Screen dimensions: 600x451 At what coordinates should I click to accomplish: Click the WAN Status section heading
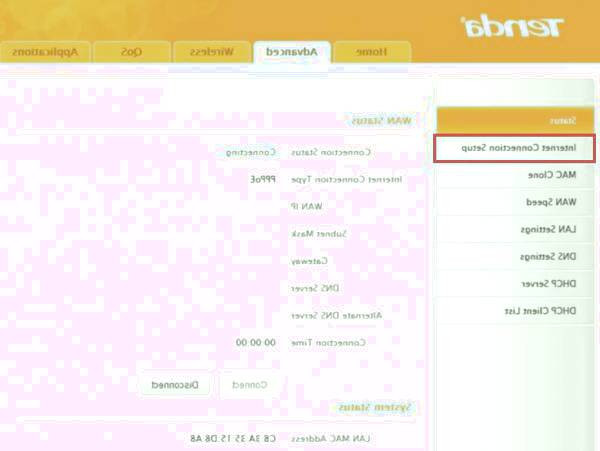click(x=385, y=121)
